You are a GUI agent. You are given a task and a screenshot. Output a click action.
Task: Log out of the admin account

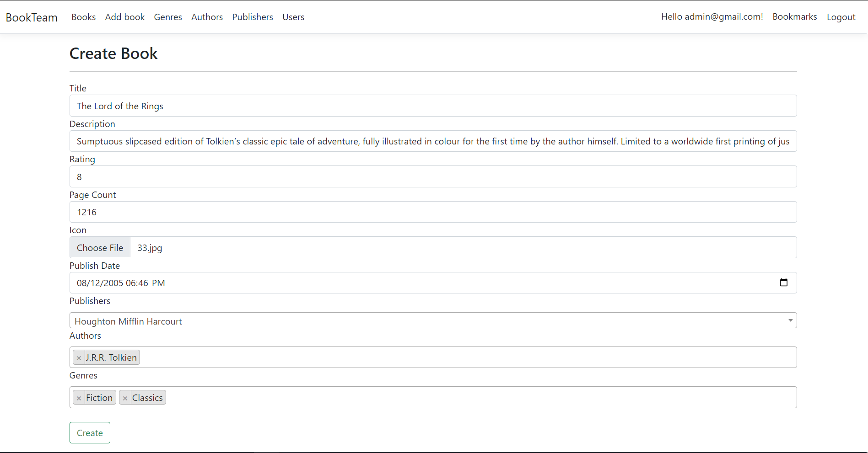coord(841,16)
